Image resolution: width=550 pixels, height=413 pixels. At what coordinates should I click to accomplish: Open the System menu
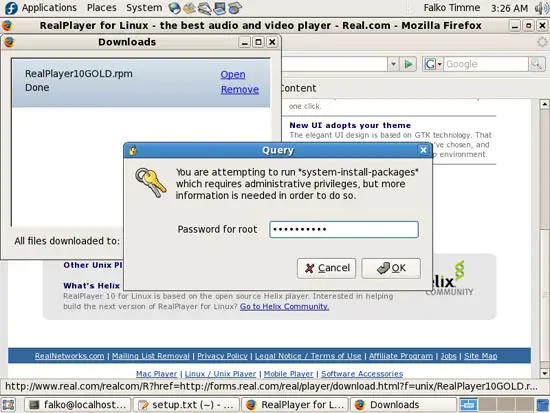coord(144,8)
